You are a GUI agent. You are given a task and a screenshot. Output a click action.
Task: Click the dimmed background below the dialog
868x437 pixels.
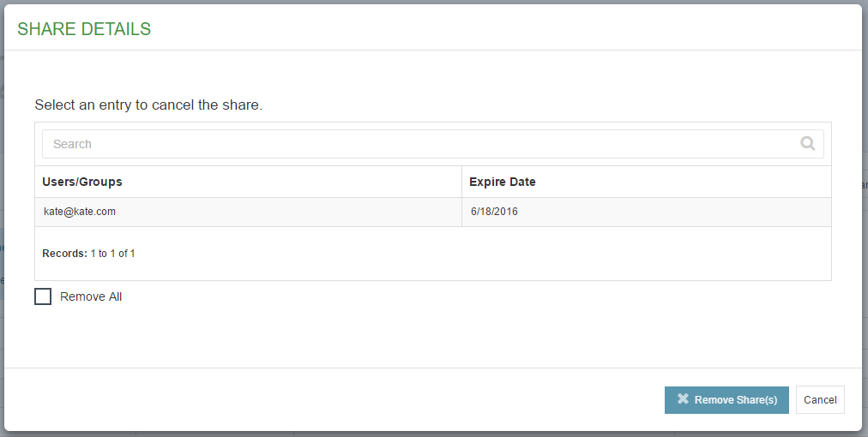coord(434,434)
